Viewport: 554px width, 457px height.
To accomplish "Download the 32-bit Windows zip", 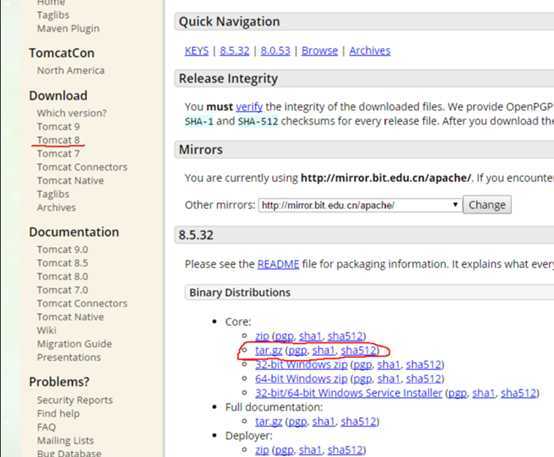I will coord(301,364).
